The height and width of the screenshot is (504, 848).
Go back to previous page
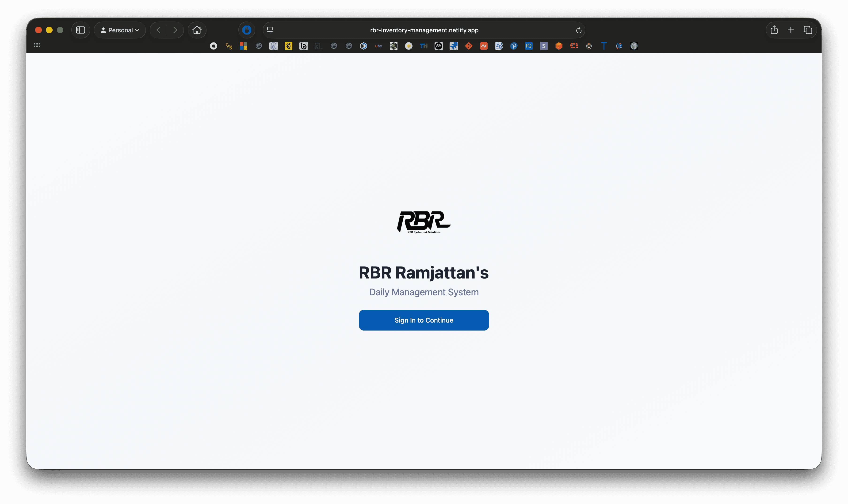coord(158,30)
